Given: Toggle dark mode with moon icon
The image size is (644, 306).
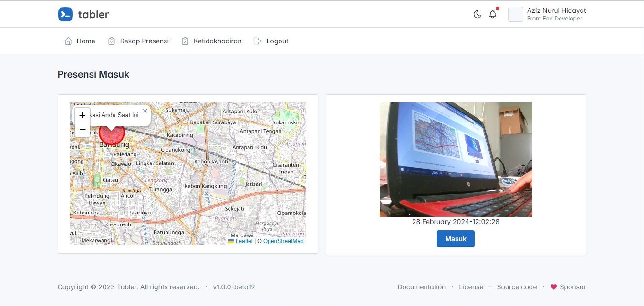Looking at the screenshot, I should click(x=477, y=14).
